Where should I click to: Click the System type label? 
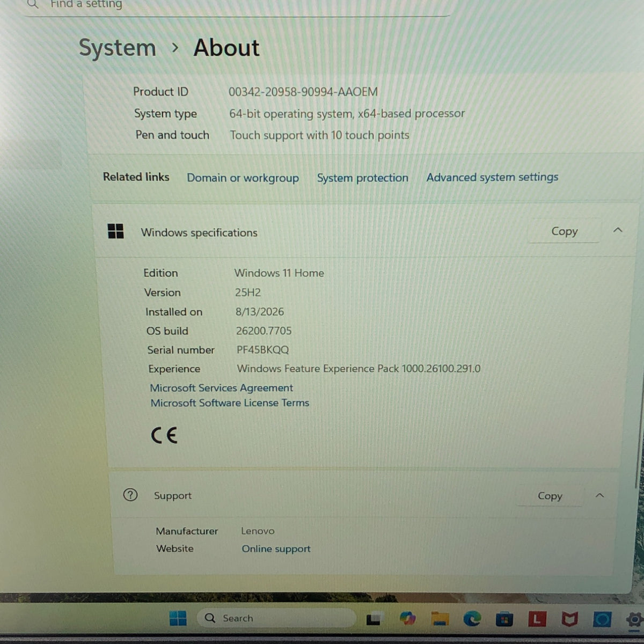click(165, 114)
